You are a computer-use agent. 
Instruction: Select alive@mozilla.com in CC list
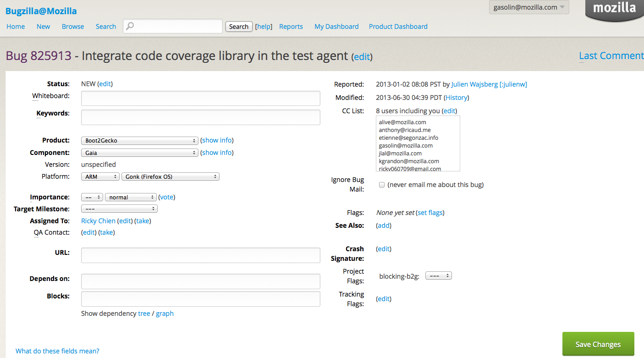pos(402,122)
